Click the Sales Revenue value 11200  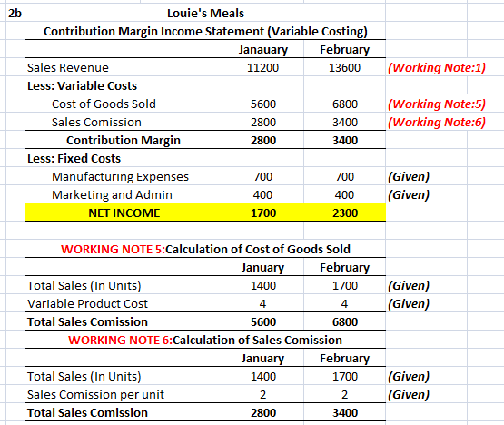coord(263,67)
